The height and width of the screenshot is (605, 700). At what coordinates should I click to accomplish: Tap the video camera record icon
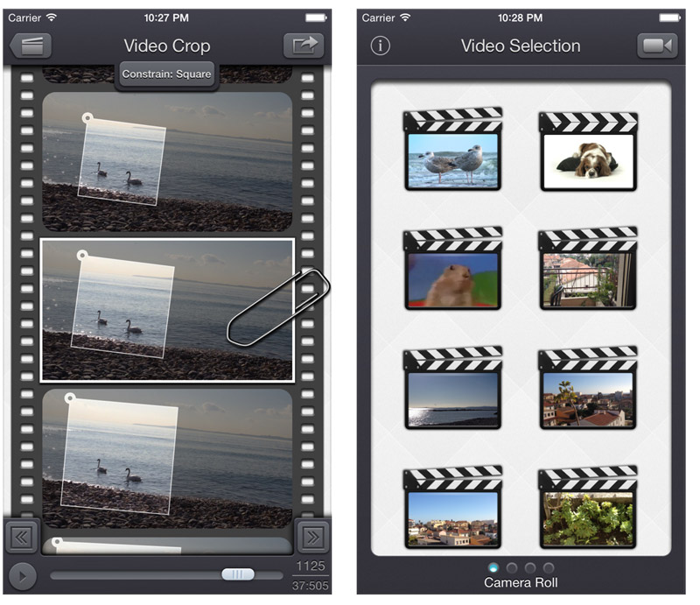tap(657, 46)
